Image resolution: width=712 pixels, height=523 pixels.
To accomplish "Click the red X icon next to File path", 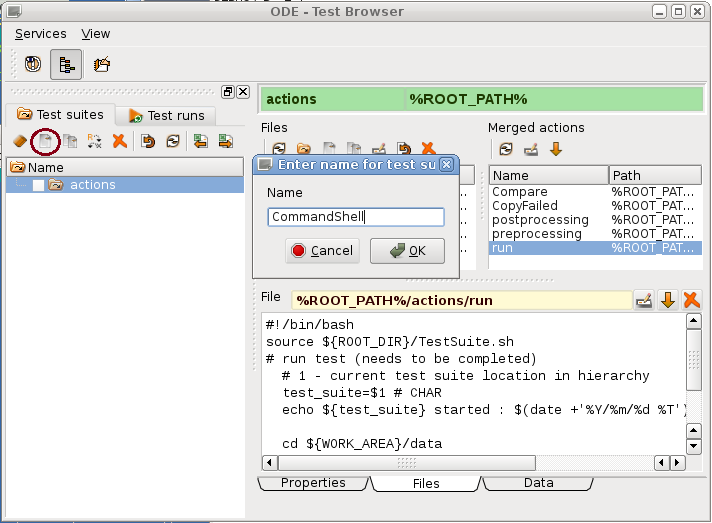I will [691, 300].
